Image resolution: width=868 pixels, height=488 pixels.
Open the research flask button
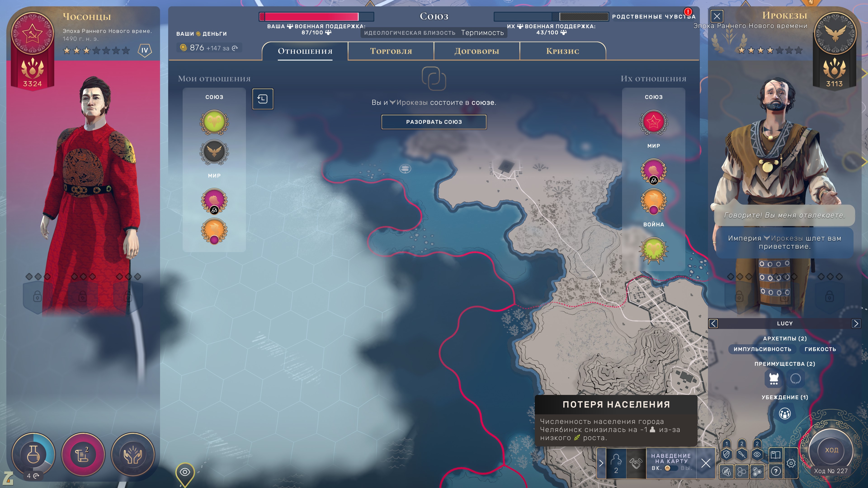33,454
